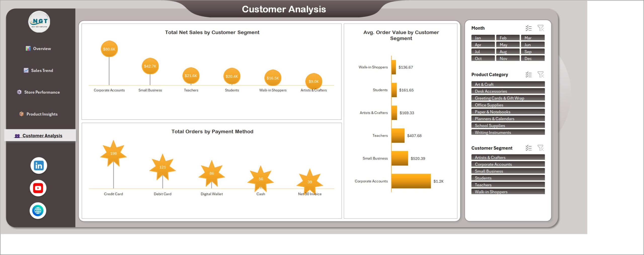Switch to Store Performance page
Image resolution: width=644 pixels, height=255 pixels.
pos(38,92)
